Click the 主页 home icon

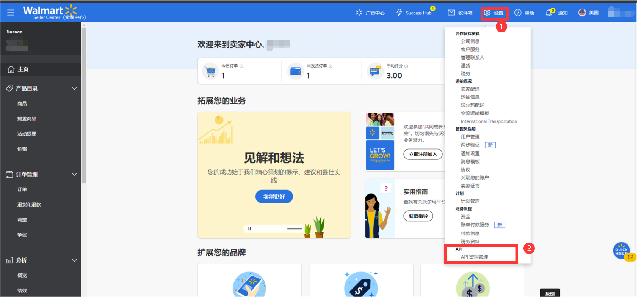[11, 69]
